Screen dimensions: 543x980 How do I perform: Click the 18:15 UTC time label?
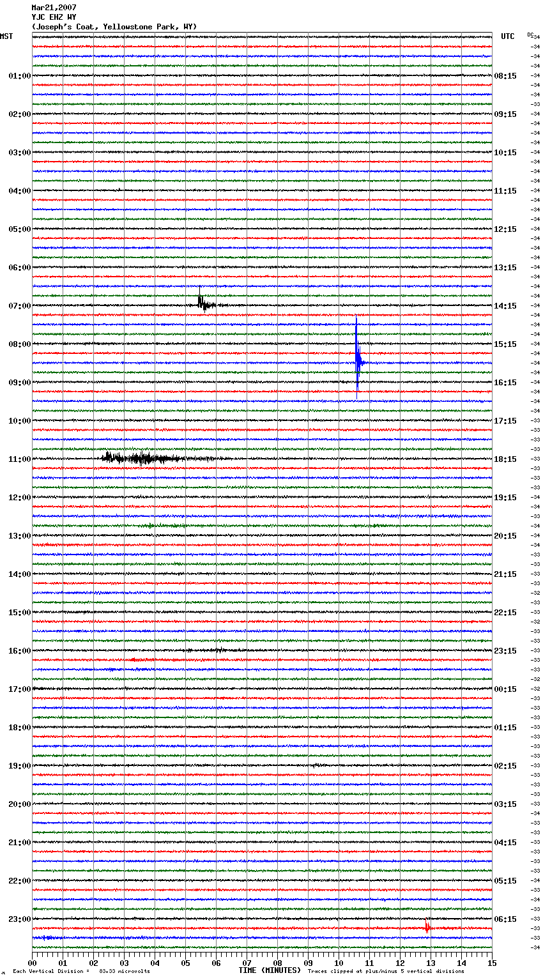505,459
